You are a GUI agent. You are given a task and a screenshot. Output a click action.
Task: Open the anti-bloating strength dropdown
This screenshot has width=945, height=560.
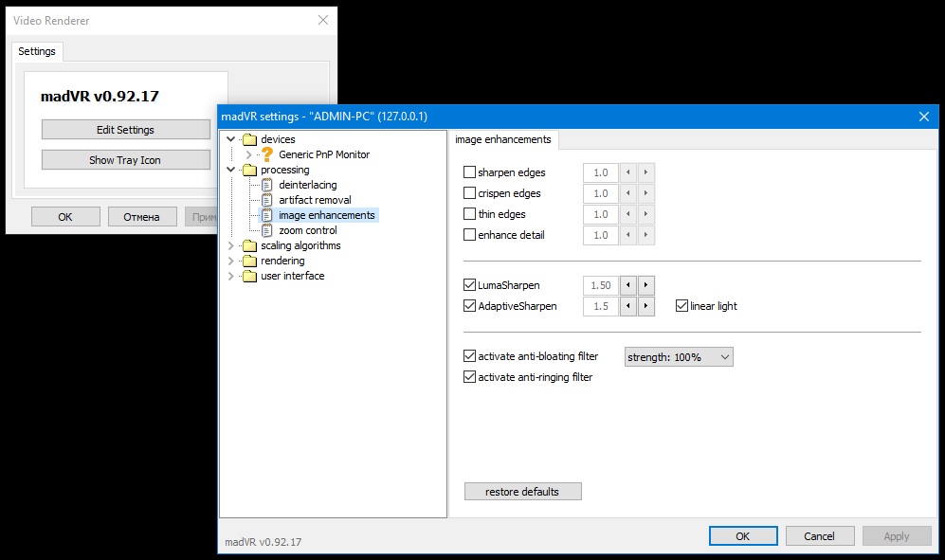pos(679,357)
